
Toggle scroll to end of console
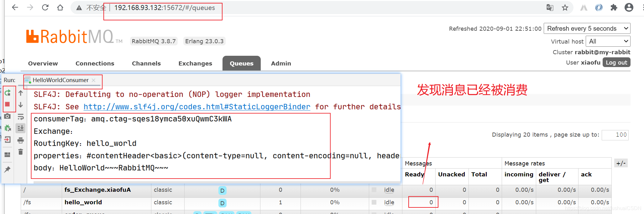(21, 128)
